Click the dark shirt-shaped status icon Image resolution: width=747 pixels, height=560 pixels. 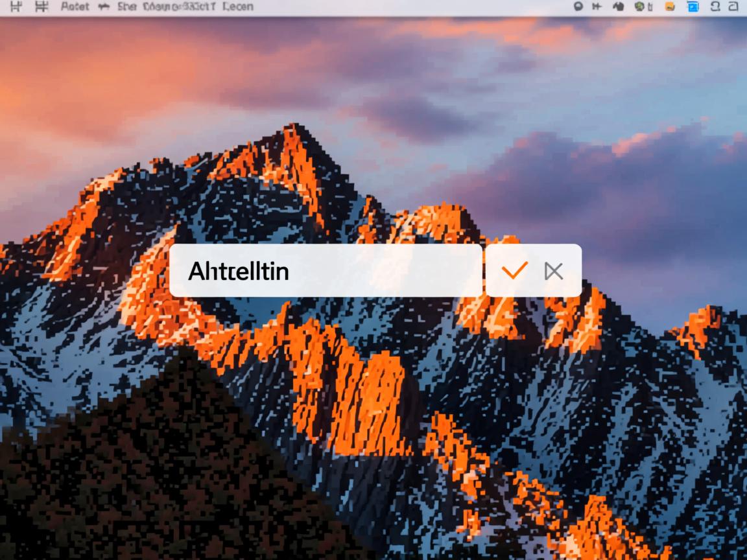618,6
